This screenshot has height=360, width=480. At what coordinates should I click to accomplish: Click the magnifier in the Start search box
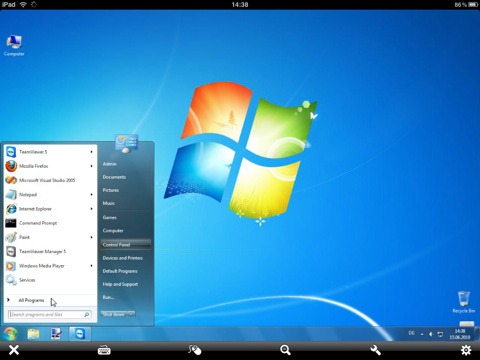(87, 314)
